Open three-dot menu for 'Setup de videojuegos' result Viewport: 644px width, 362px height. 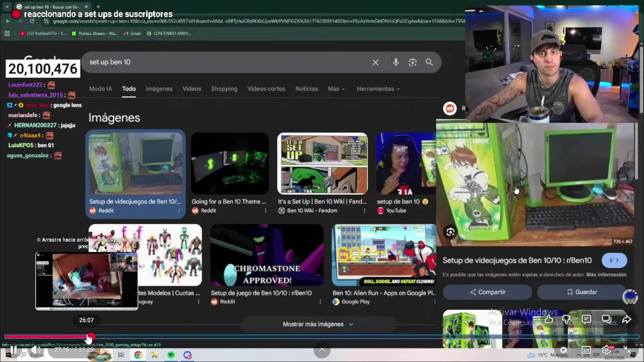[x=179, y=211]
